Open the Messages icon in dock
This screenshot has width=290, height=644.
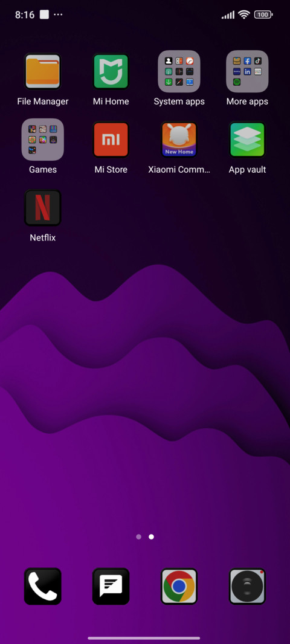click(x=111, y=587)
